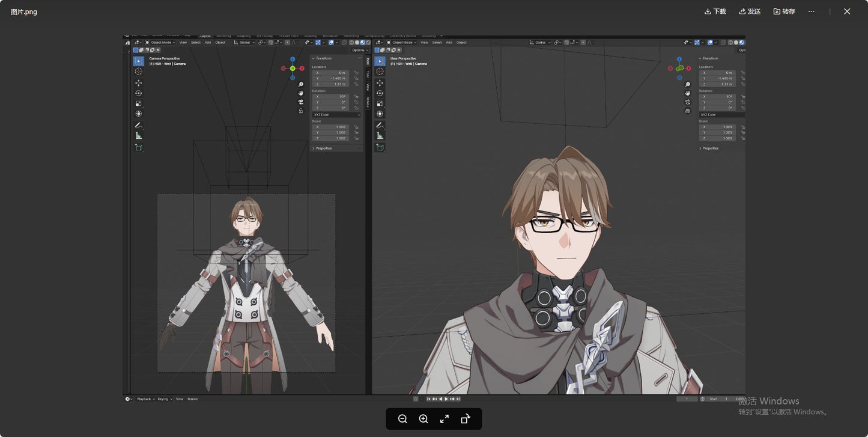
Task: Open the Marker menu in timeline
Action: point(193,399)
